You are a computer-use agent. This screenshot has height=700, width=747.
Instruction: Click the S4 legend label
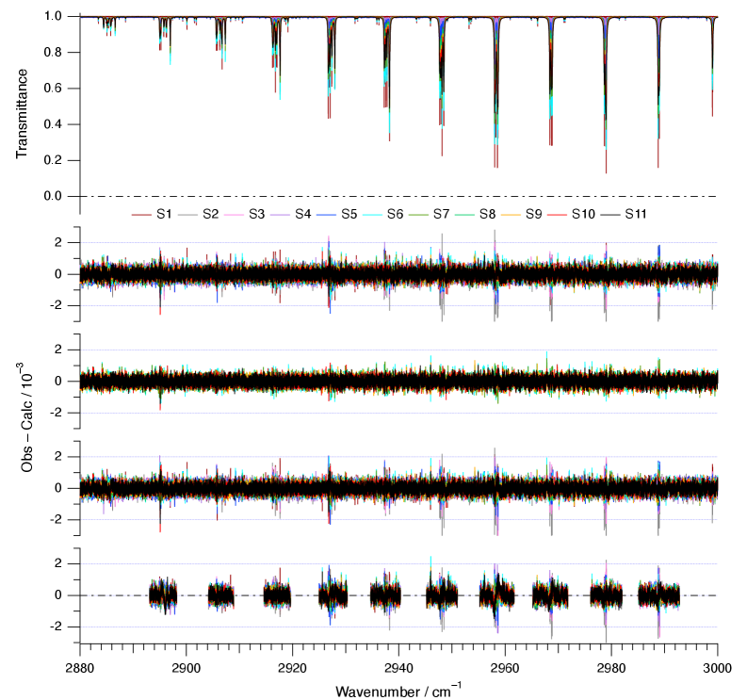[x=301, y=215]
